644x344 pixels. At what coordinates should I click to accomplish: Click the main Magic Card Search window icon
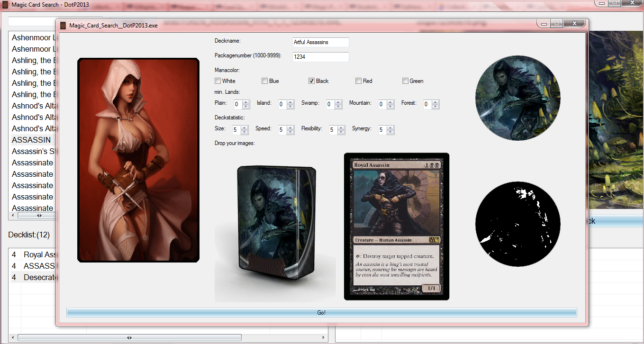click(4, 4)
